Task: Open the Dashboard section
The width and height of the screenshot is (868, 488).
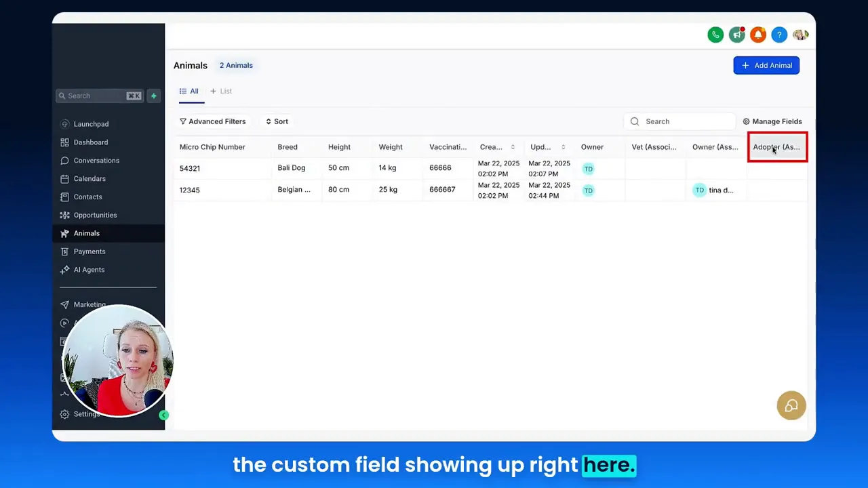Action: pyautogui.click(x=90, y=142)
